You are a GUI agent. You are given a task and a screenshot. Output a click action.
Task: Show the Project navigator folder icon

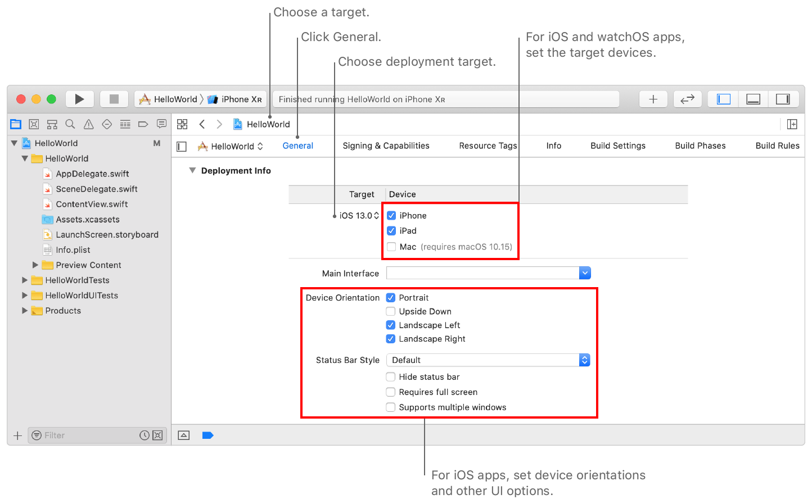tap(16, 124)
